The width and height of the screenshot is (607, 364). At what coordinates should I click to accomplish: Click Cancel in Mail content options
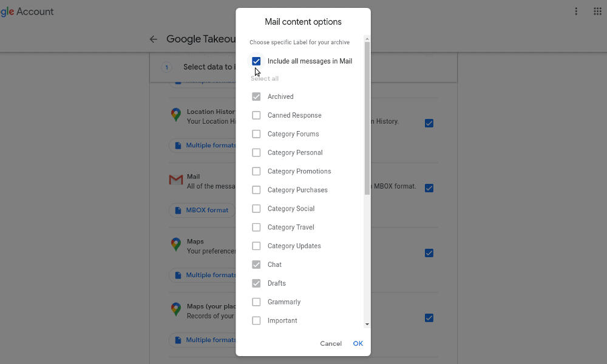[331, 343]
